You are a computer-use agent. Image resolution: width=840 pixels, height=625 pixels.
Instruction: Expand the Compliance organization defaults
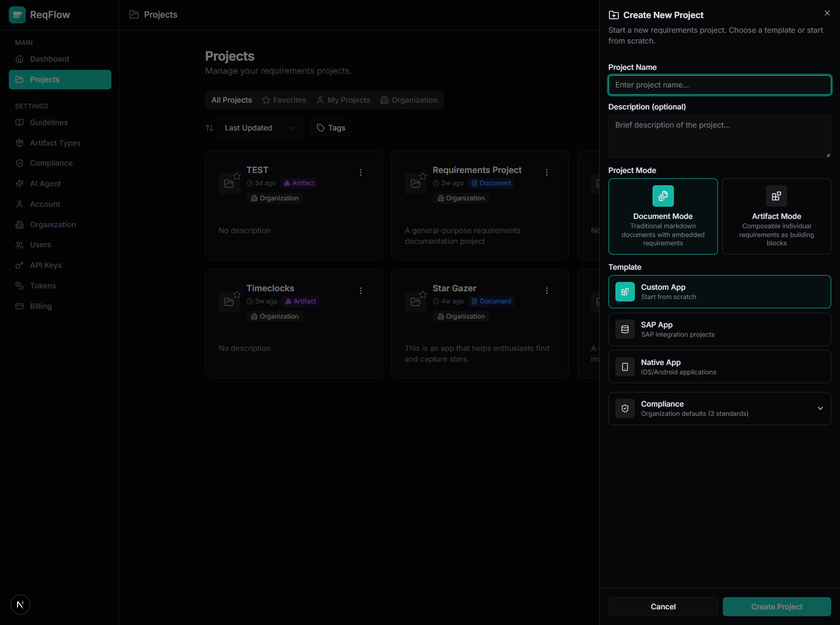(820, 409)
